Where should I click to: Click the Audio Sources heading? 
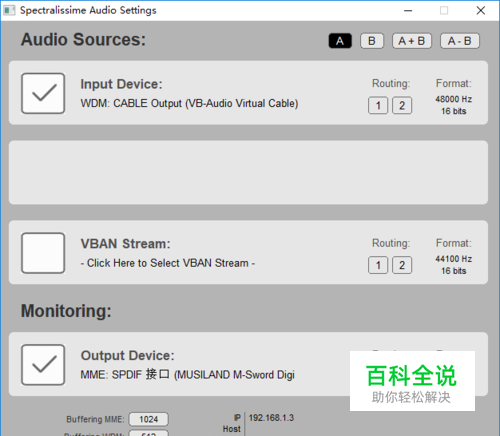point(83,40)
